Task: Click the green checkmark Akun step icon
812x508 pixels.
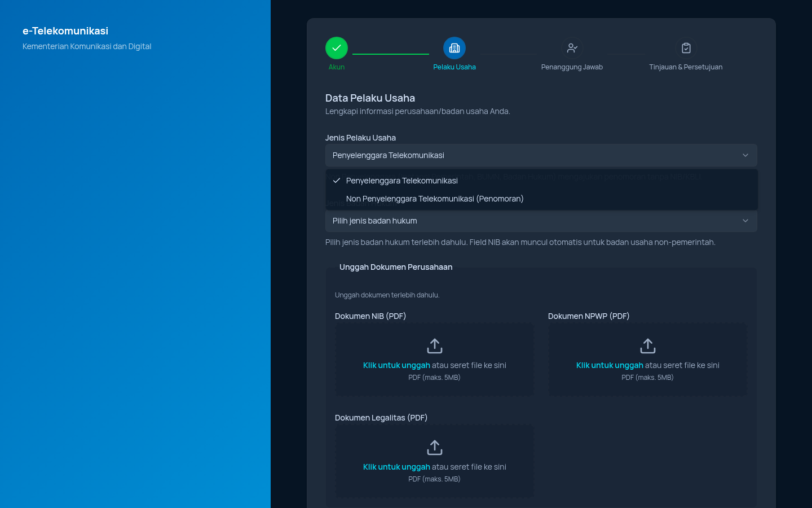Action: tap(337, 48)
